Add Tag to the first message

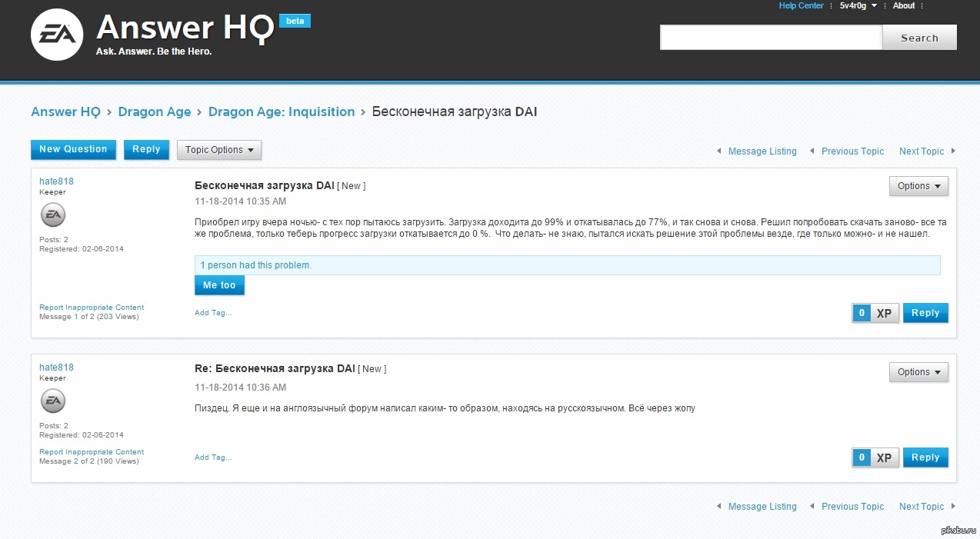[213, 313]
